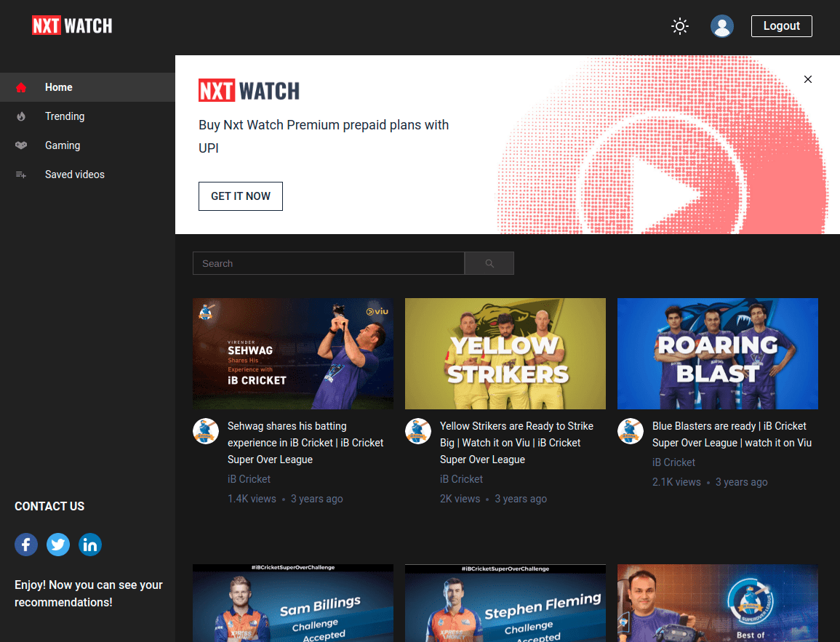Open the user profile avatar
This screenshot has height=642, width=840.
721,25
